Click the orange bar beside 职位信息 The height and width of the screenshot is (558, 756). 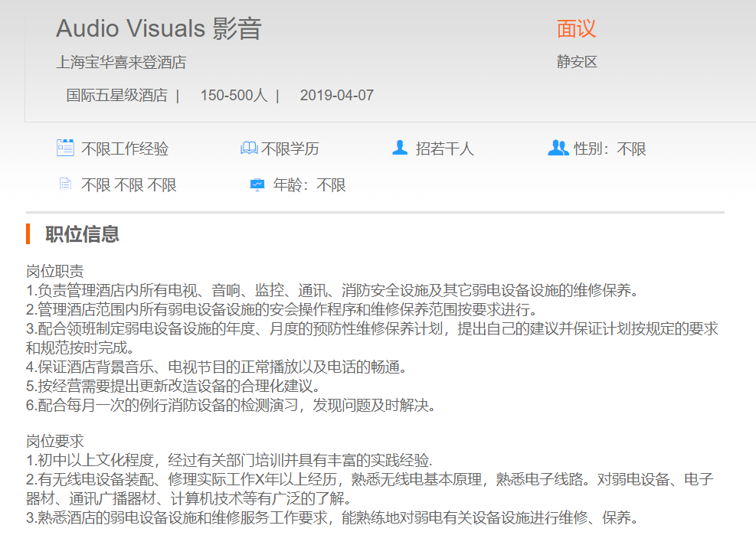(28, 233)
